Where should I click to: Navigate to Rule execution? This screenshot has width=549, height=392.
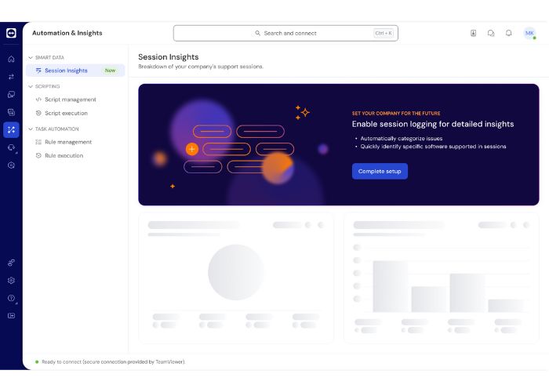[x=64, y=155]
